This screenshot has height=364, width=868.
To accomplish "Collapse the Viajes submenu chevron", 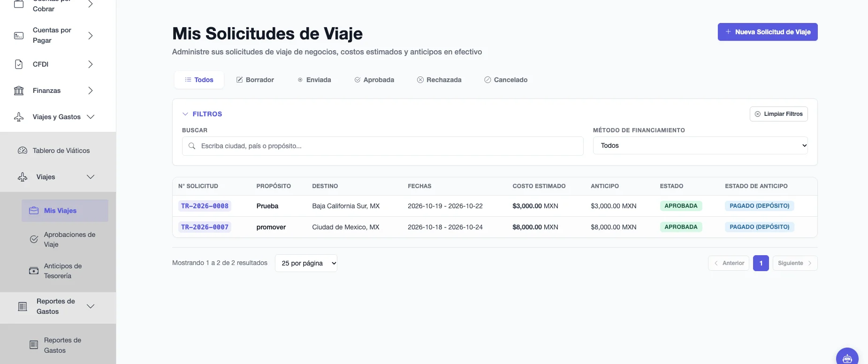I will coord(91,177).
